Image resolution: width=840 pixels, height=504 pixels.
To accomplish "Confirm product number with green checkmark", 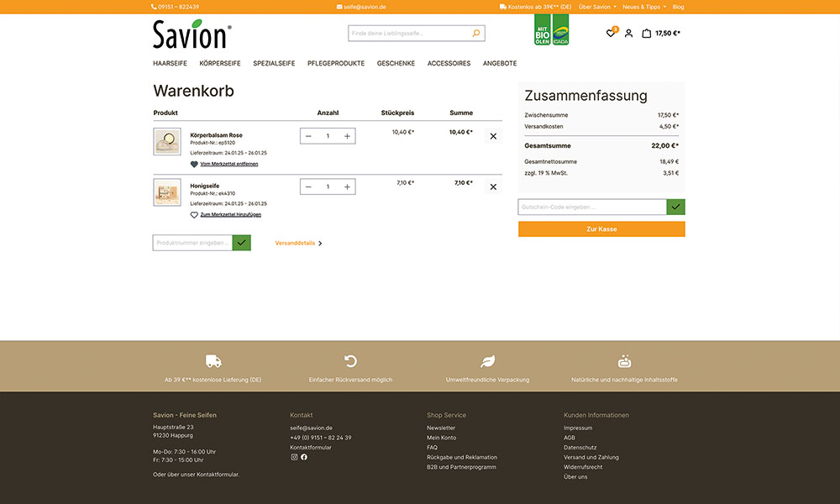I will pyautogui.click(x=242, y=243).
